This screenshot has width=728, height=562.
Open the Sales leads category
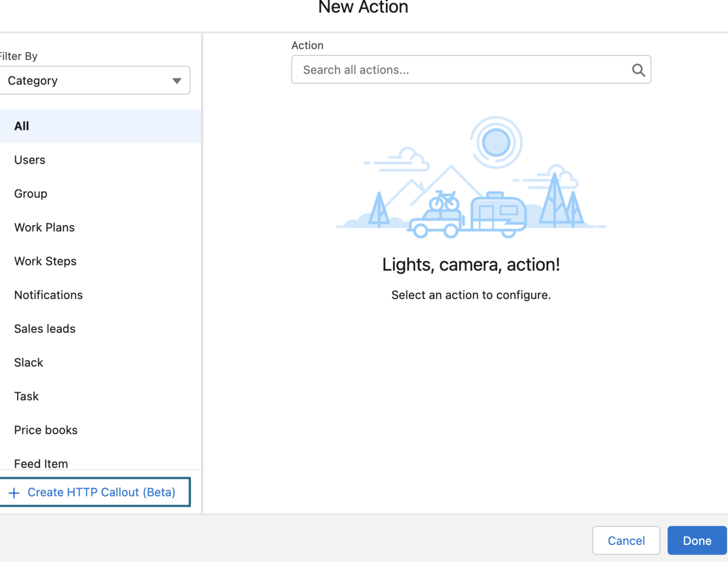pos(100,329)
